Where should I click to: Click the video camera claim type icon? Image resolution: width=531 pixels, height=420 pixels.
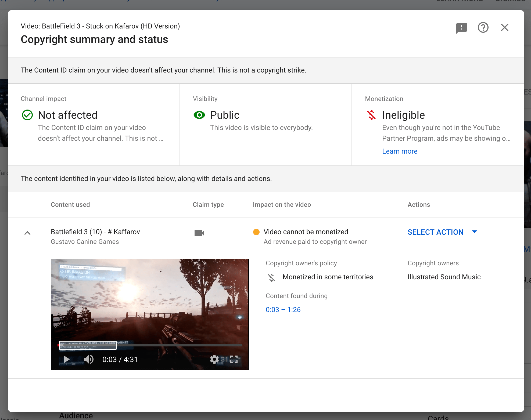[x=199, y=233]
